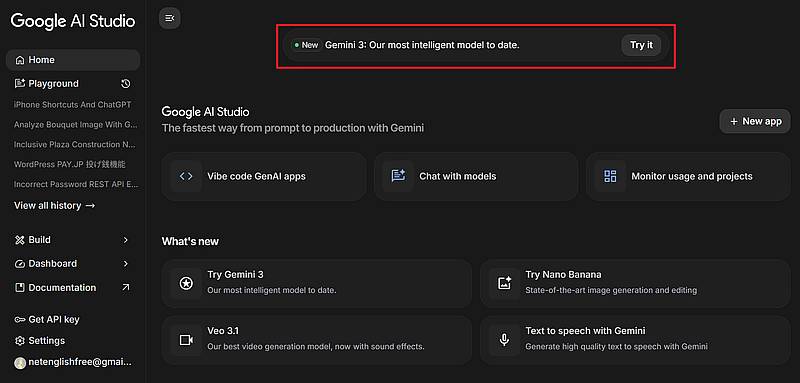This screenshot has height=383, width=800.
Task: Click the Build tools icon
Action: click(x=20, y=240)
